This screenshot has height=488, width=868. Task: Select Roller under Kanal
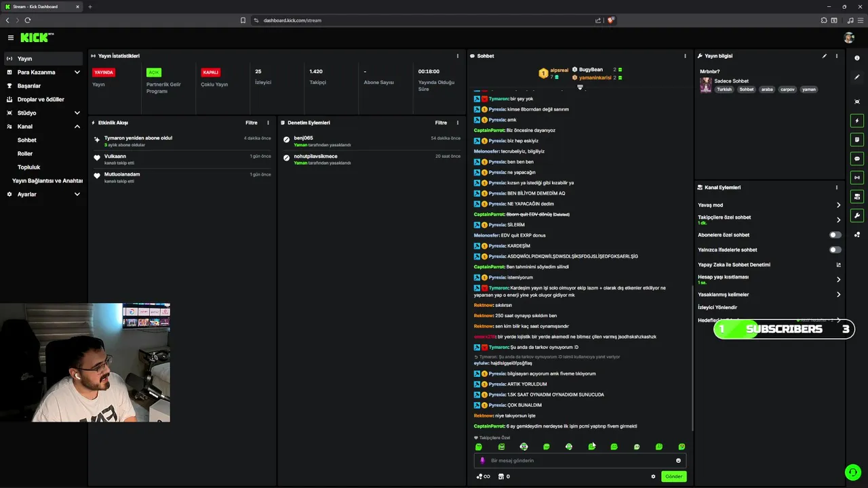[x=25, y=154]
